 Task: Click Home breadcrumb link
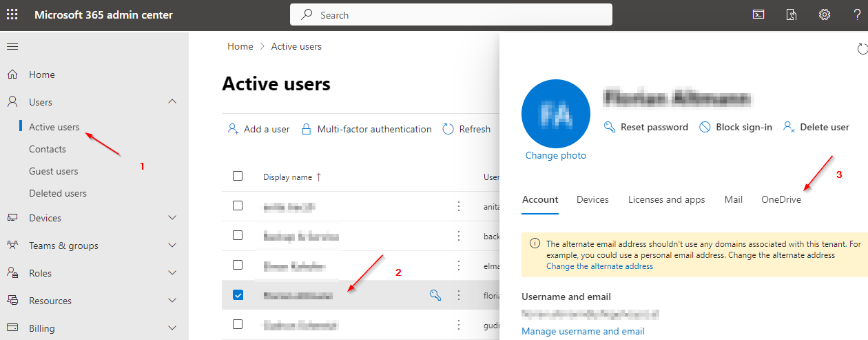click(240, 46)
